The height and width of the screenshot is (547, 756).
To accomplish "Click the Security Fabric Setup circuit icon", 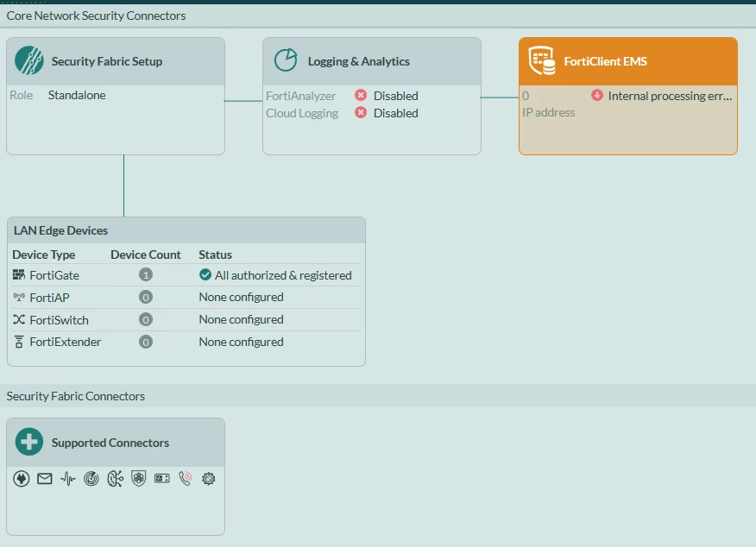I will coord(29,60).
